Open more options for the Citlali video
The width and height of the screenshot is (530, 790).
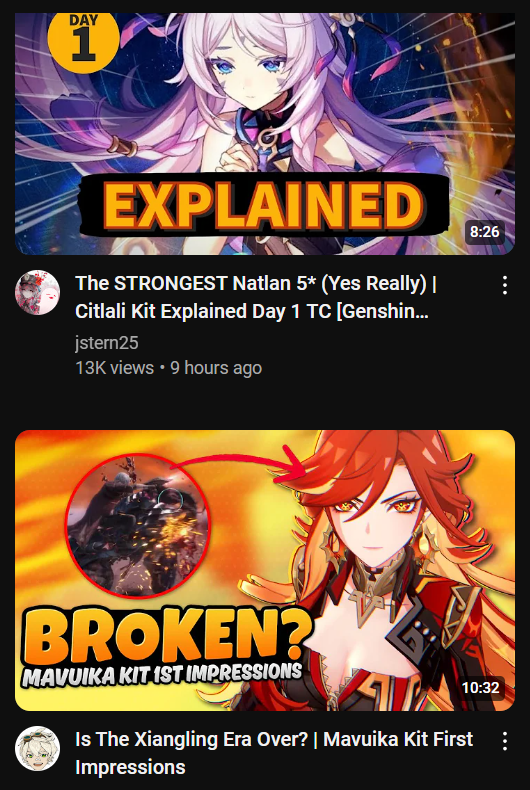click(x=505, y=285)
